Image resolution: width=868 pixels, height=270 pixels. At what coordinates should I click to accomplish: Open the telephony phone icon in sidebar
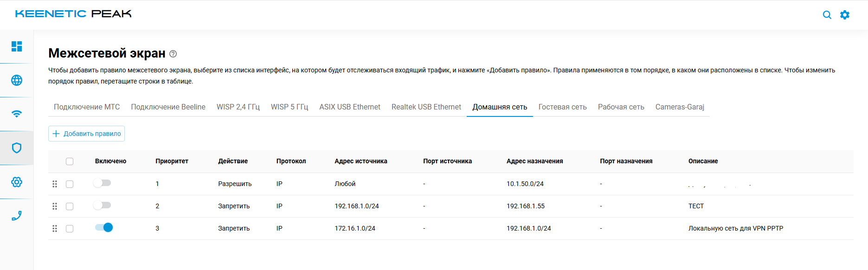click(17, 216)
